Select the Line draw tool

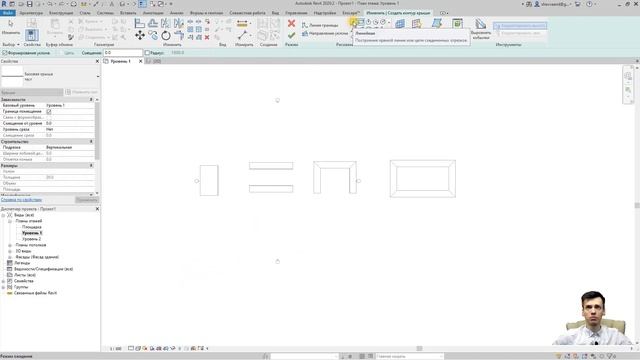353,22
